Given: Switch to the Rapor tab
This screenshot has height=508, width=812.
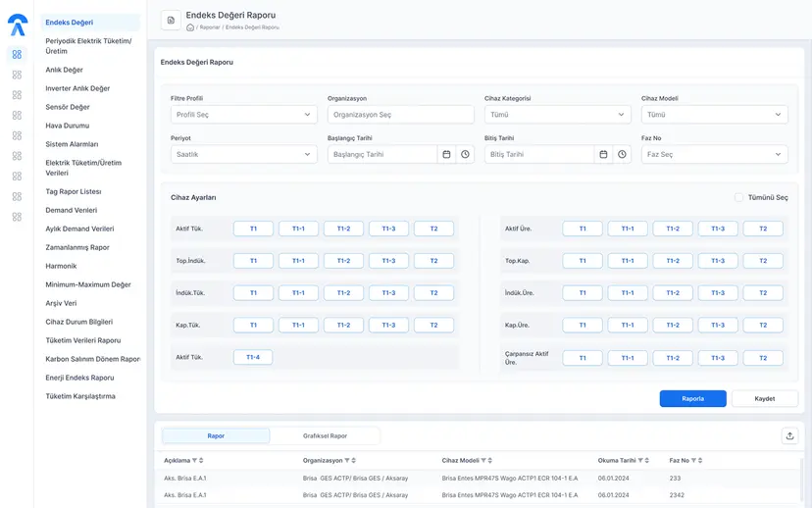Looking at the screenshot, I should (216, 436).
